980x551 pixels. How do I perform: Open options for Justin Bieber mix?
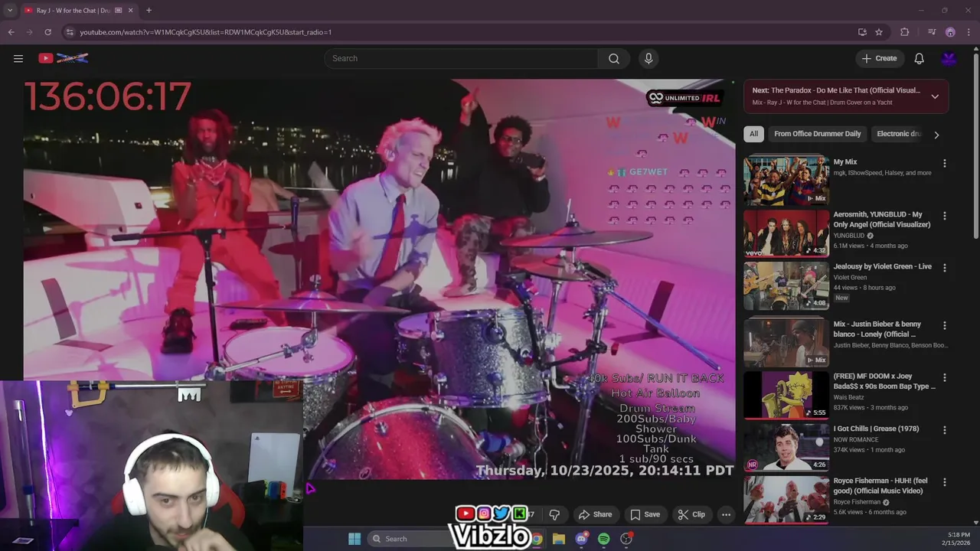[x=944, y=325]
